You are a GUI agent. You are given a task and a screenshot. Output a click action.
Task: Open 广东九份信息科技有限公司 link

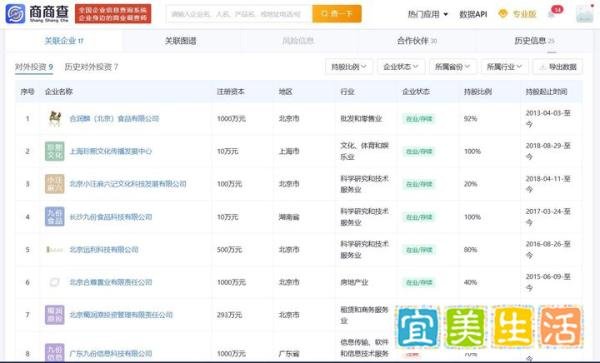111,353
